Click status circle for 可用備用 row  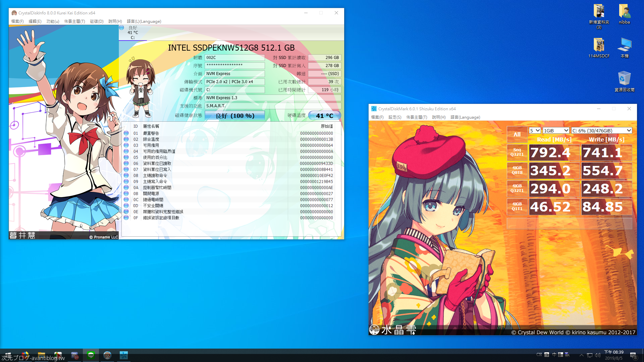[x=126, y=145]
